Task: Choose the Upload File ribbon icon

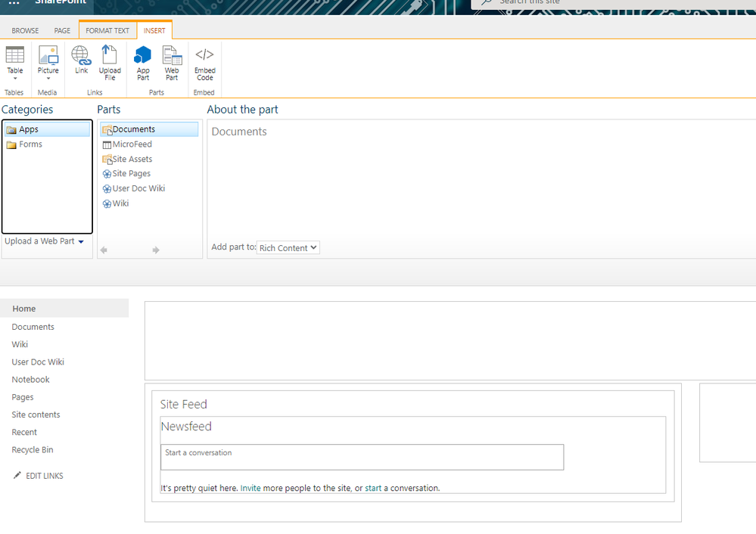Action: (x=110, y=63)
